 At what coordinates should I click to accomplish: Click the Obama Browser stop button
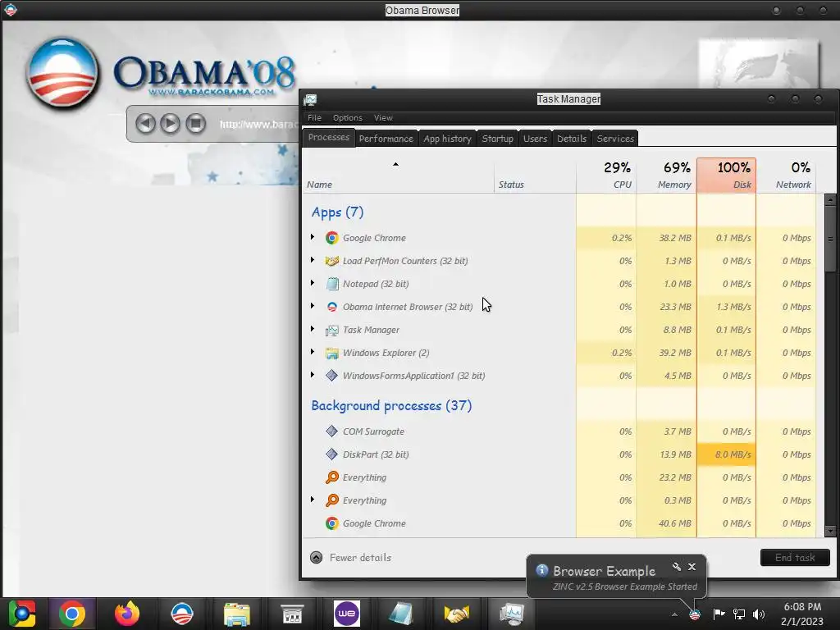195,123
